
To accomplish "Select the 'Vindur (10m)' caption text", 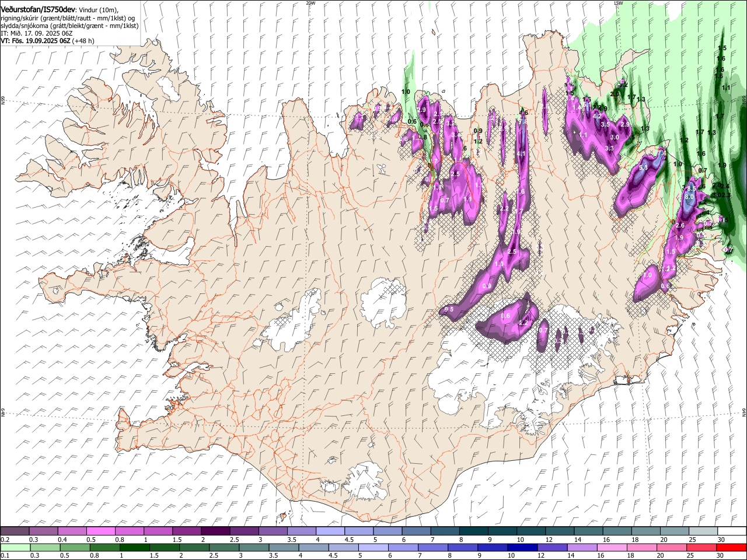I will 98,10.
